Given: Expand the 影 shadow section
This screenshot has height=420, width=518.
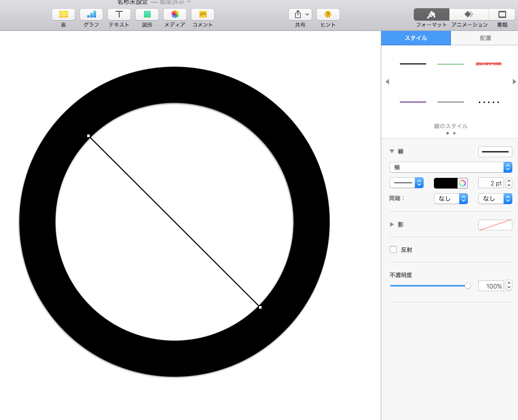Looking at the screenshot, I should pos(392,224).
